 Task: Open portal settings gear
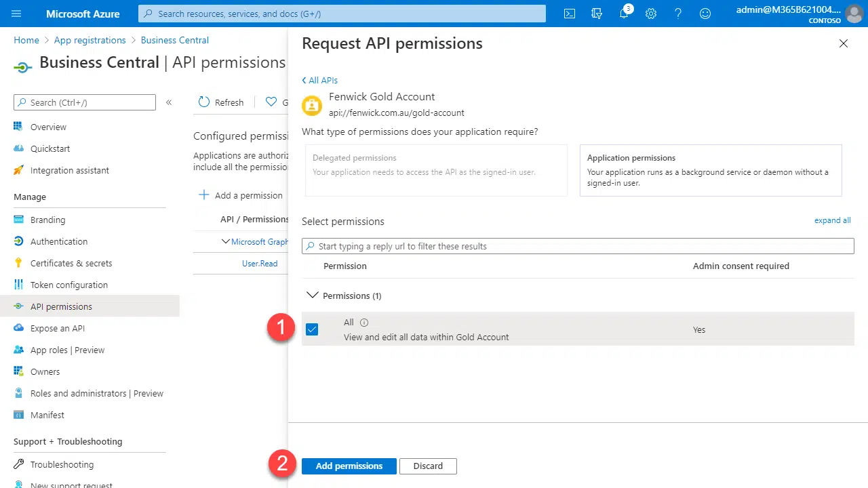coord(651,14)
